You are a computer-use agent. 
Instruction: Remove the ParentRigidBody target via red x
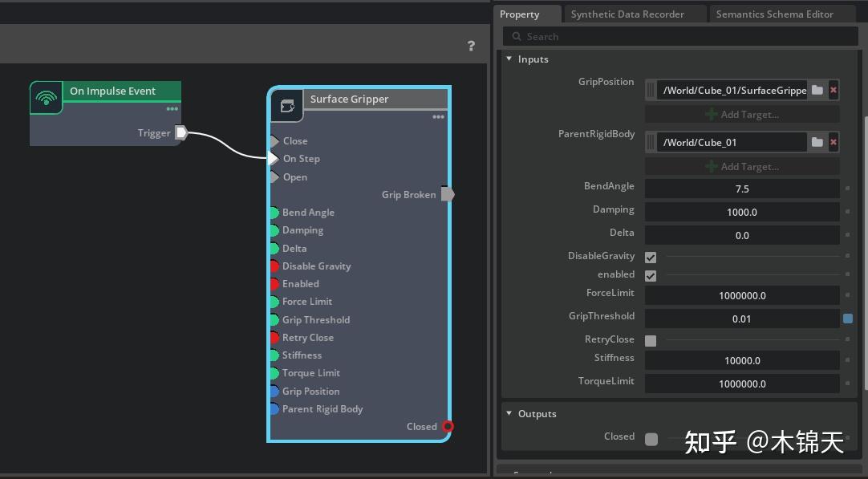click(x=834, y=142)
